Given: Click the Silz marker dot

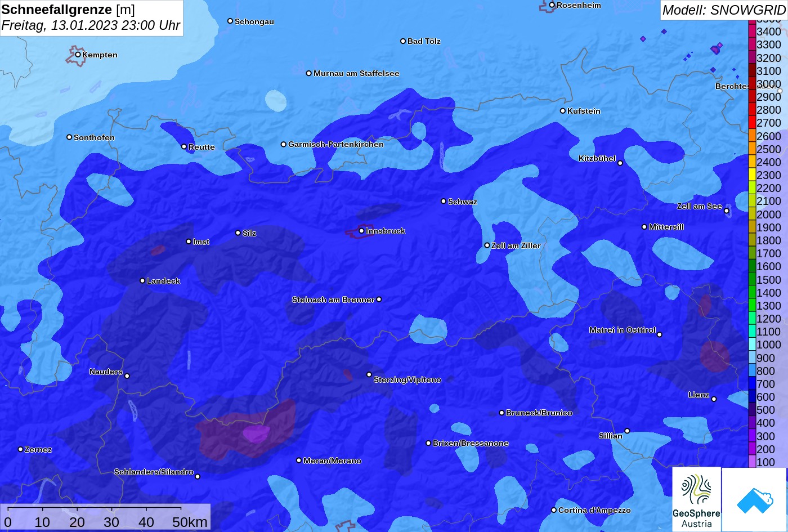Looking at the screenshot, I should click(x=238, y=233).
